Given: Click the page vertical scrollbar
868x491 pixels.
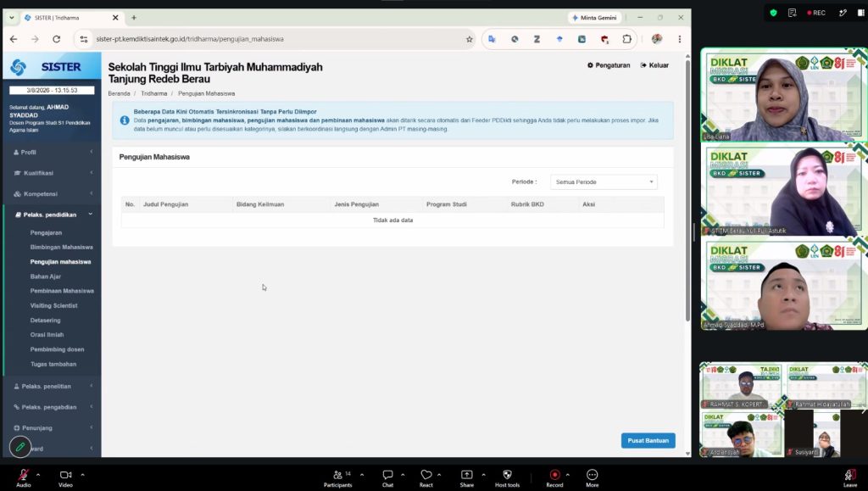Looking at the screenshot, I should 687,188.
